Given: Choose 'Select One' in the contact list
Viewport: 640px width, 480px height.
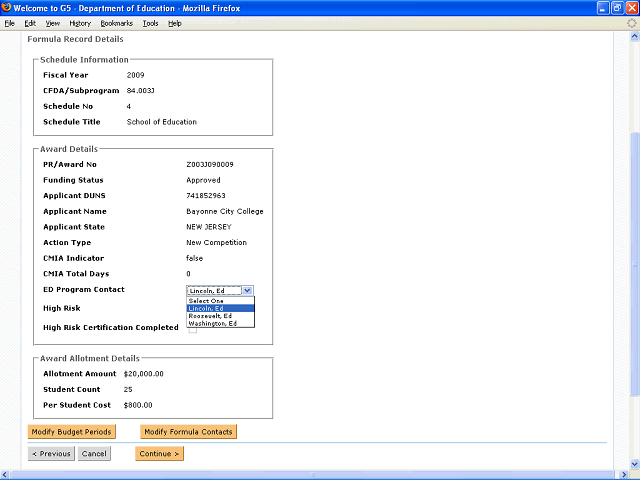Looking at the screenshot, I should (x=220, y=301).
